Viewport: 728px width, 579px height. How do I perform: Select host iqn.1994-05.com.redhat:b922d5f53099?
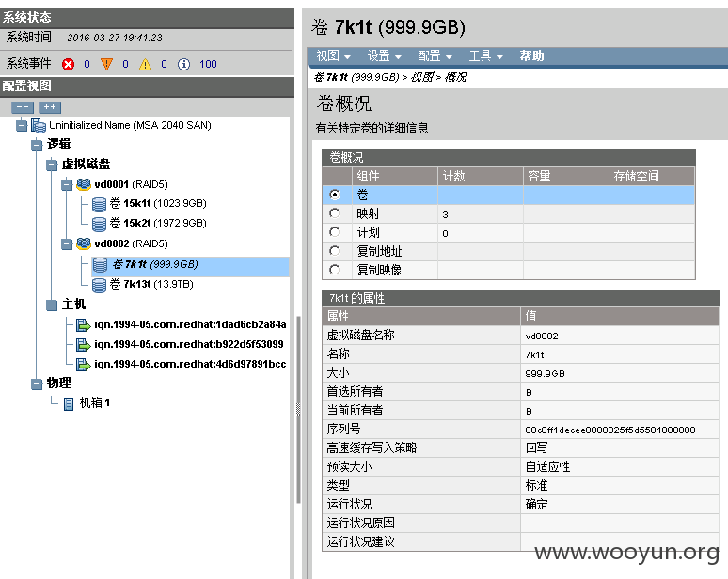point(188,344)
